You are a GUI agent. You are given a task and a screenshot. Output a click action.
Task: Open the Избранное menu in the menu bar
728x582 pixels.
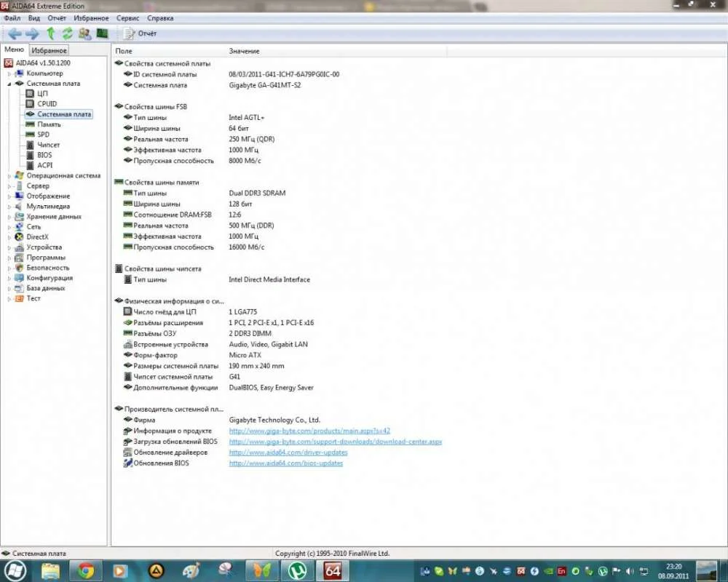coord(91,18)
